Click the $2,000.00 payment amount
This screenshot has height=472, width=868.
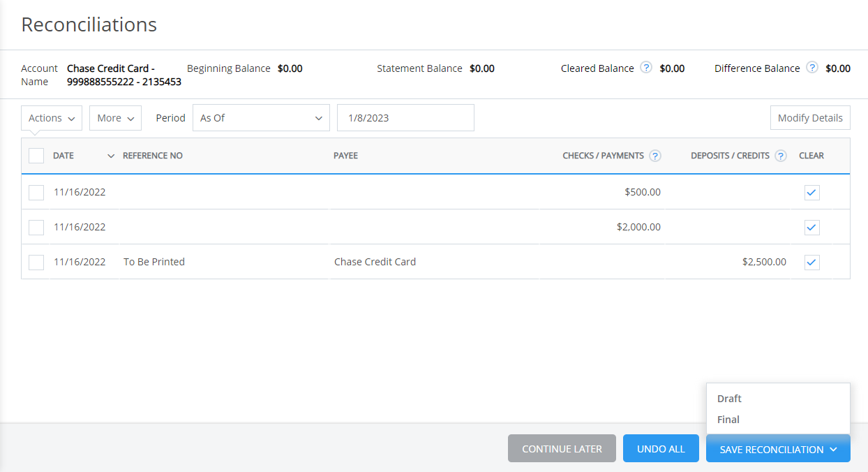(638, 227)
